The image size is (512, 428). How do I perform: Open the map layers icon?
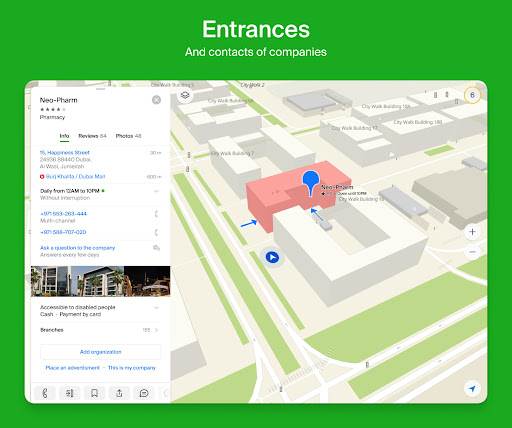pyautogui.click(x=185, y=96)
